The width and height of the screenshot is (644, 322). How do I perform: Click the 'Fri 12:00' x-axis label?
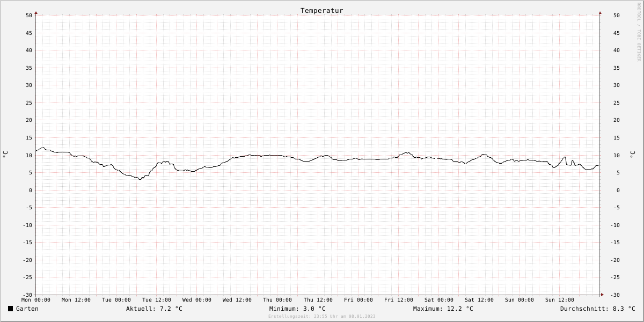(399, 300)
